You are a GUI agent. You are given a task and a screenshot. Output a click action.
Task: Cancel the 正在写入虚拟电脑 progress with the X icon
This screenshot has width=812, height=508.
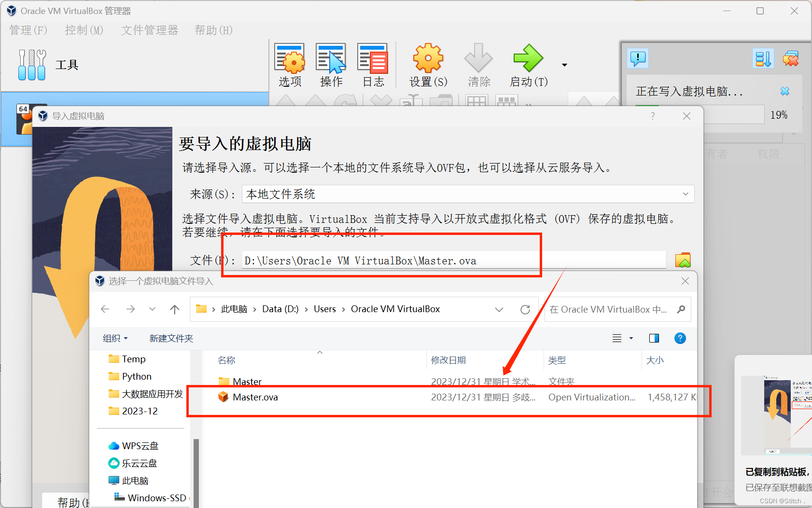tap(785, 91)
